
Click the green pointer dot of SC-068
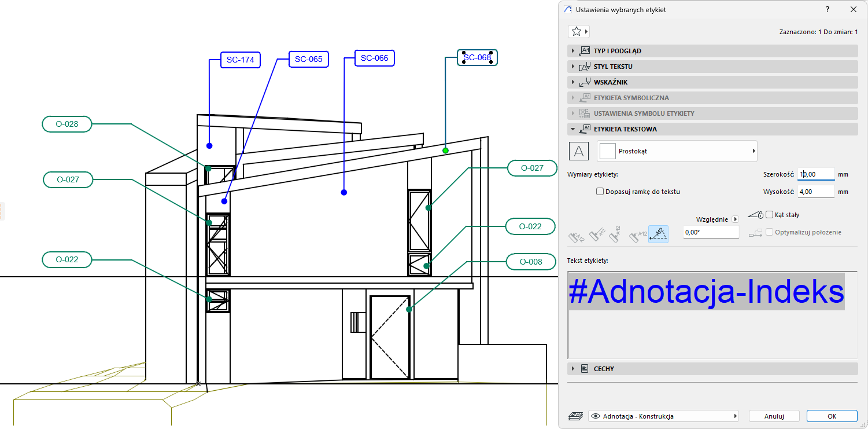(x=445, y=151)
